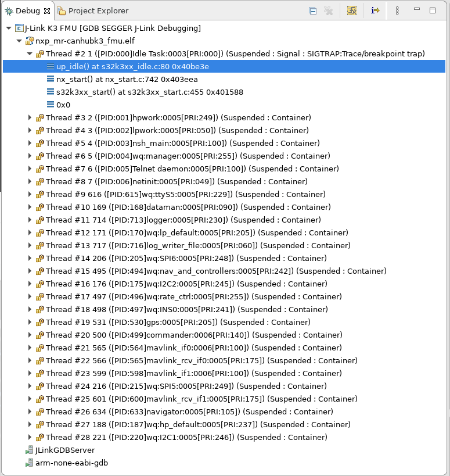Close the Debug tab with X

(x=47, y=10)
